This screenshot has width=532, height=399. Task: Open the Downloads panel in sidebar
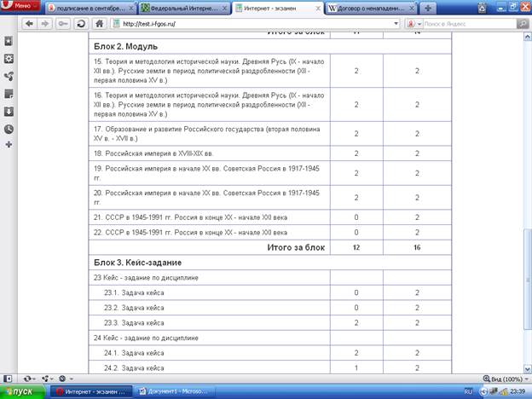(x=9, y=112)
